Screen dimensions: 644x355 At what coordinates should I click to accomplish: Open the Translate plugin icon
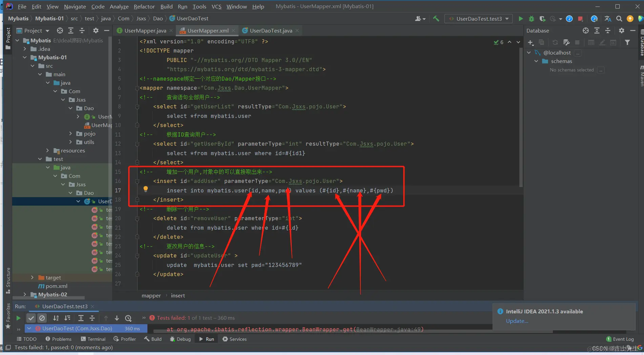coord(608,19)
